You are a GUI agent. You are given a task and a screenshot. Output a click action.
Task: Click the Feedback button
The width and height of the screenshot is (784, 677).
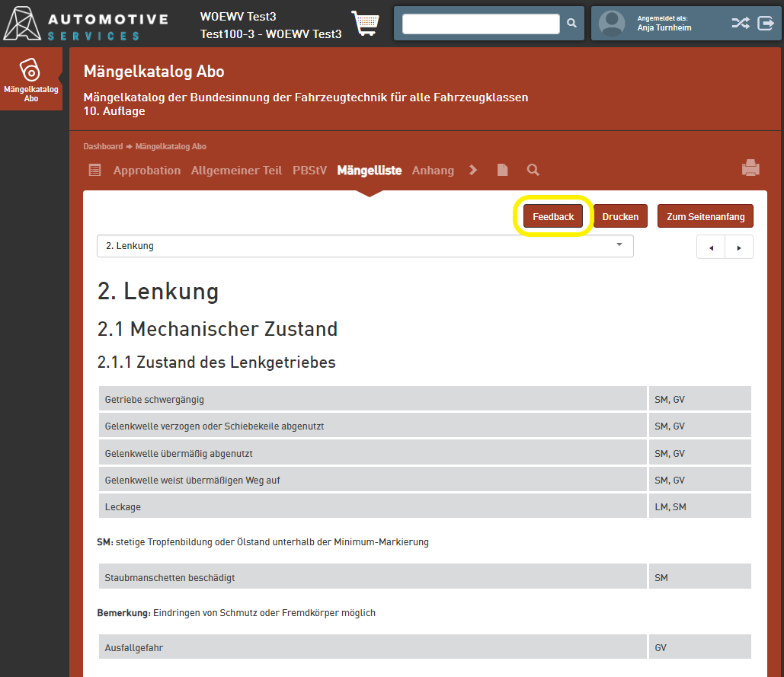(x=553, y=216)
